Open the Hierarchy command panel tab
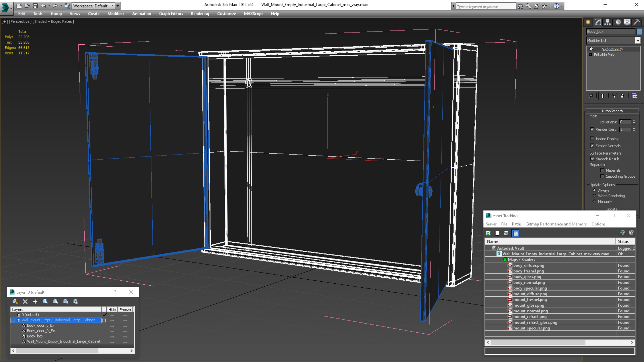This screenshot has width=644, height=362. (x=608, y=22)
